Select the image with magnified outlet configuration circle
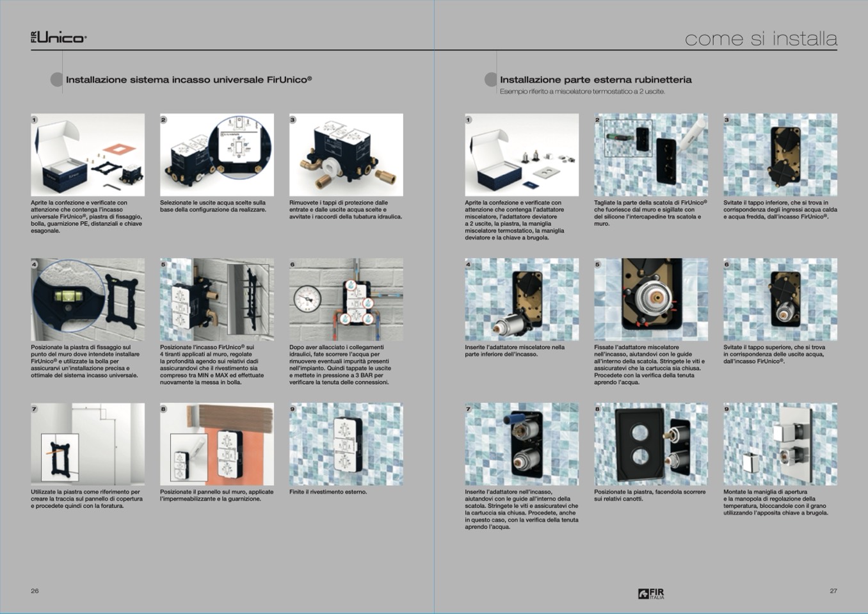This screenshot has height=614, width=868. coord(216,155)
